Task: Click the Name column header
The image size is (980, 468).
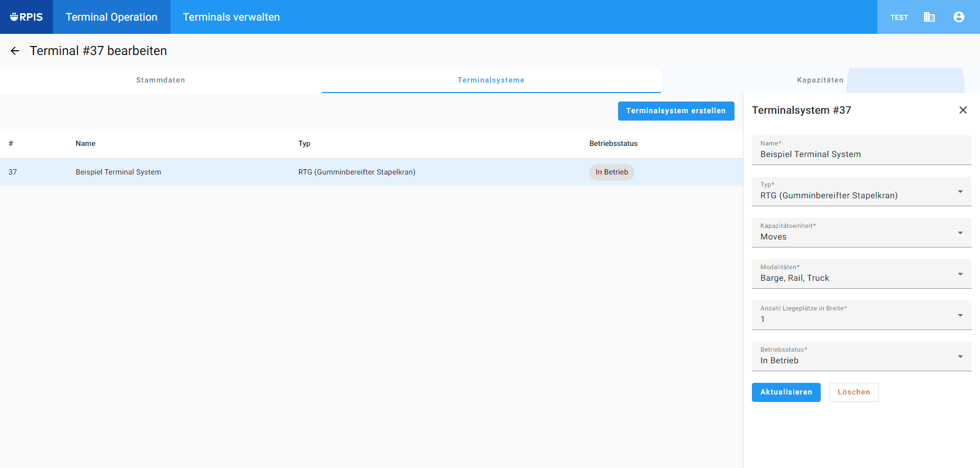Action: click(86, 144)
